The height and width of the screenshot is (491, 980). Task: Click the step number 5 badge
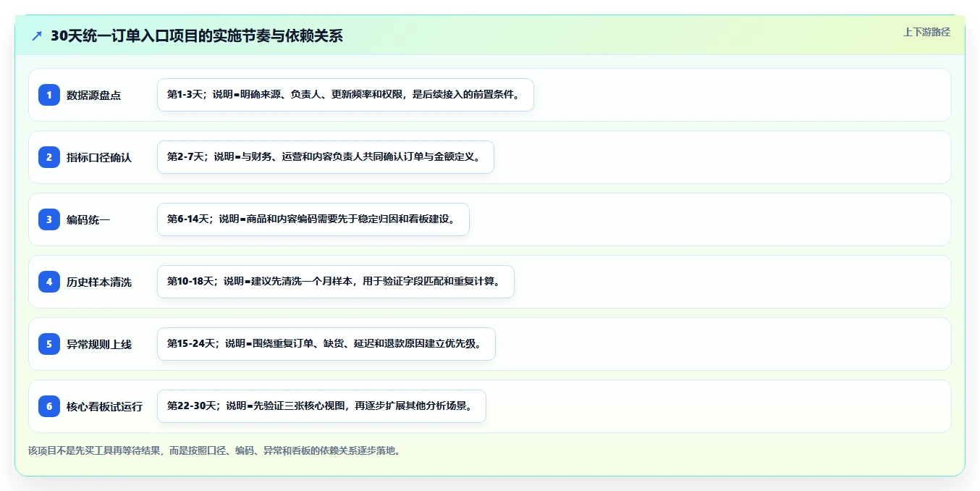pyautogui.click(x=49, y=344)
